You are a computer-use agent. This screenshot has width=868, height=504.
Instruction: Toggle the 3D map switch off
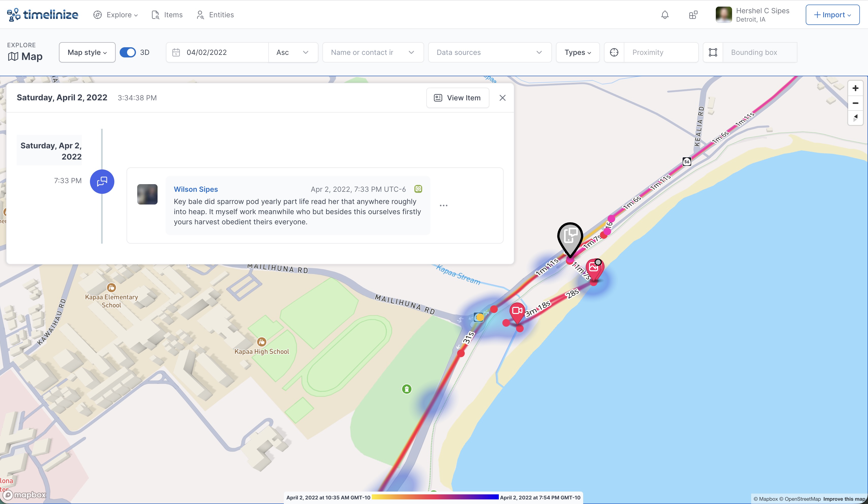click(x=128, y=52)
